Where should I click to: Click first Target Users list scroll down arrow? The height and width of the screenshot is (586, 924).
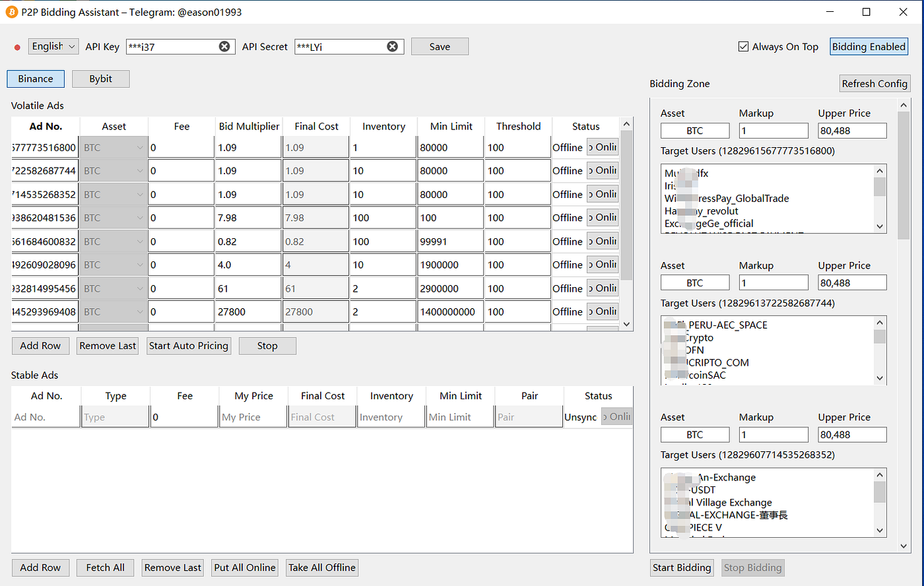pyautogui.click(x=880, y=226)
